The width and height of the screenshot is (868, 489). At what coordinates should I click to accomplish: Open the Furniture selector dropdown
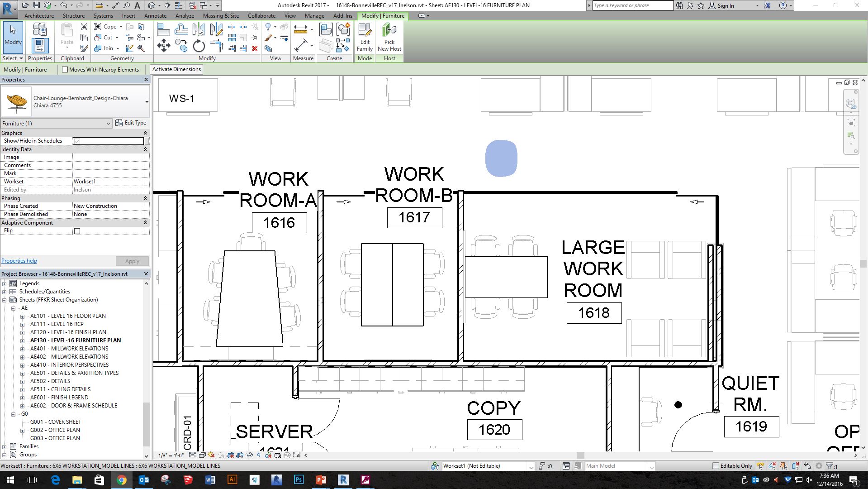click(x=108, y=123)
